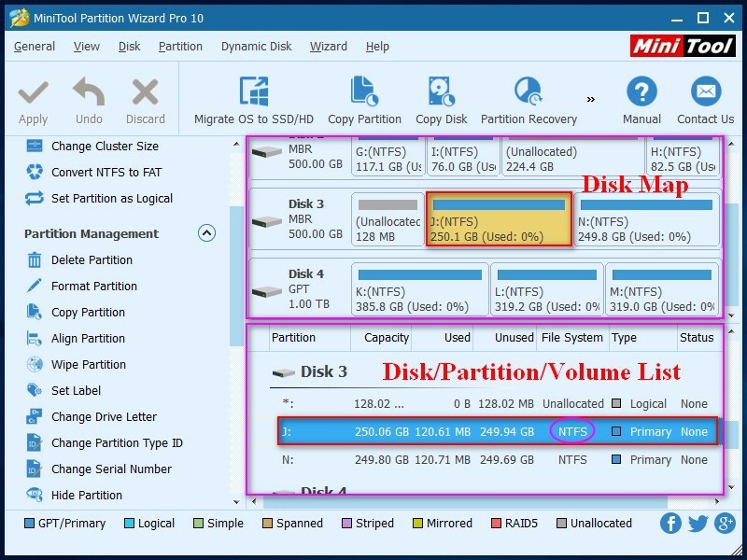Open the View menu
This screenshot has width=747, height=560.
click(x=87, y=47)
